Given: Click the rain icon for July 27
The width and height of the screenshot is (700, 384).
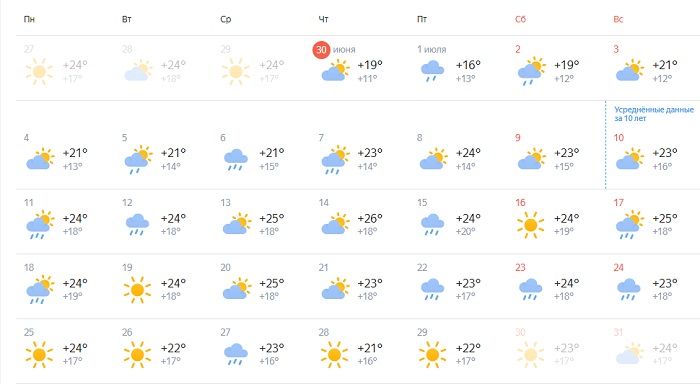Looking at the screenshot, I should 236,355.
